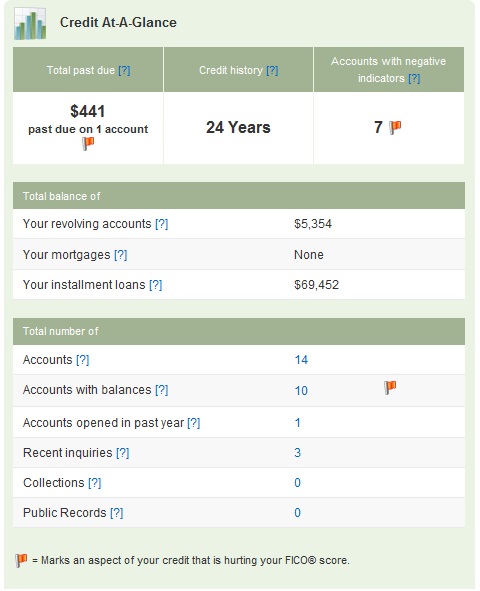
Task: Click the 0 Public Records count link
Action: [x=298, y=513]
